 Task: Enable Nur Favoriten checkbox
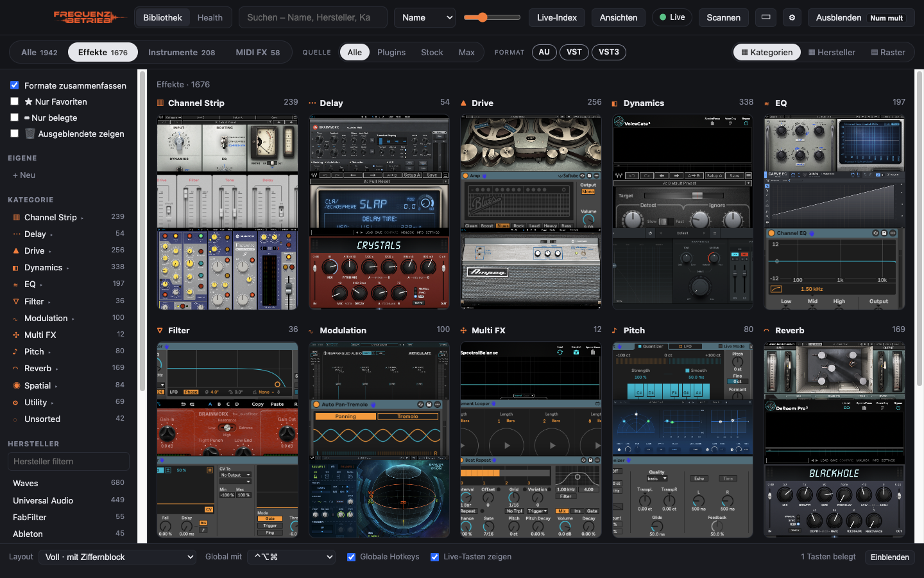(x=14, y=101)
